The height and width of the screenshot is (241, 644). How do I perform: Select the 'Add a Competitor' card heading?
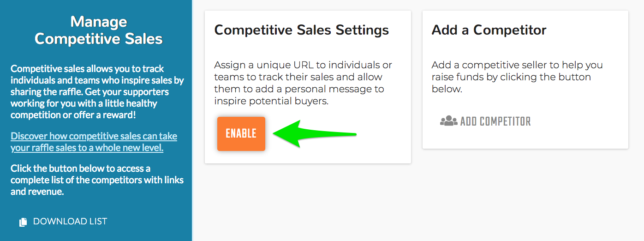click(489, 30)
